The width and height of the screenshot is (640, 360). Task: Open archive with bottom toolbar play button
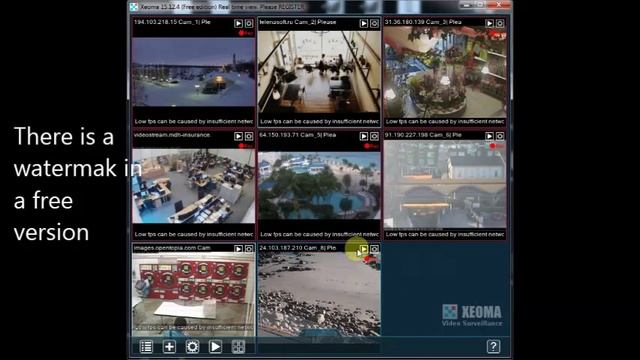coord(215,347)
